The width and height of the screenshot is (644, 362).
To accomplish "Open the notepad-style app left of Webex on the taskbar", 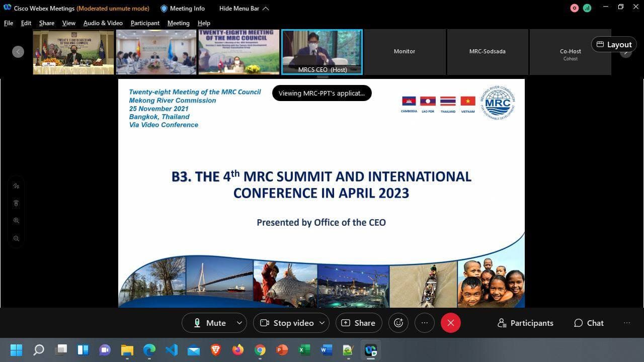I will pyautogui.click(x=348, y=349).
